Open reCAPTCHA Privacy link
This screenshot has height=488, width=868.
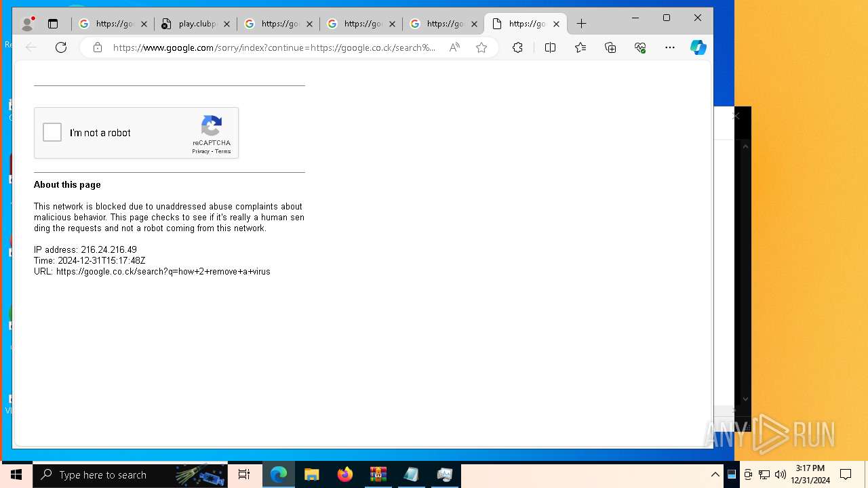(200, 151)
